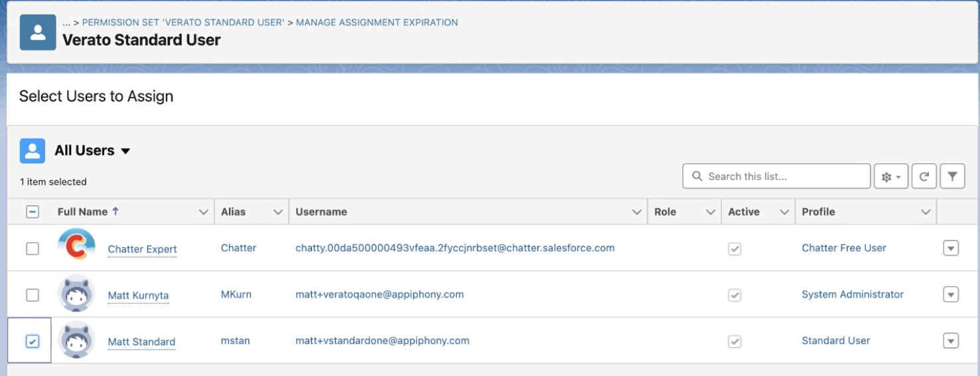The height and width of the screenshot is (376, 980).
Task: Click into the Search this list field
Action: tap(776, 176)
